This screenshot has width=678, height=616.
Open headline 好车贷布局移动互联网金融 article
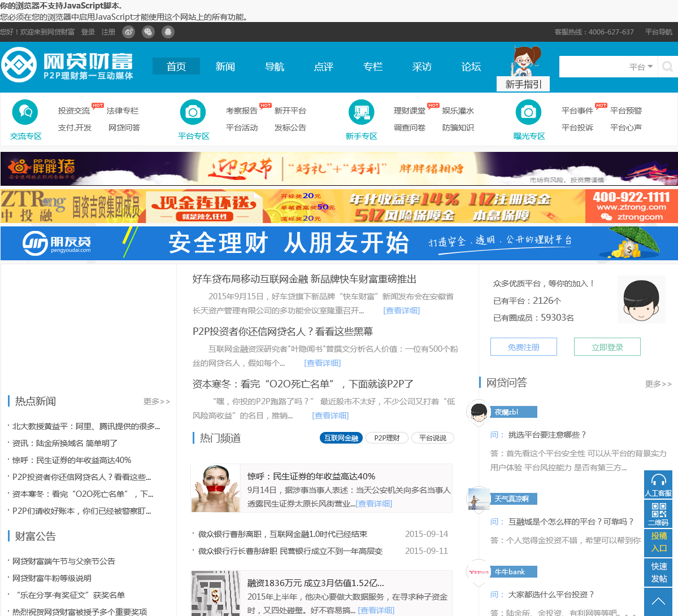pyautogui.click(x=305, y=279)
